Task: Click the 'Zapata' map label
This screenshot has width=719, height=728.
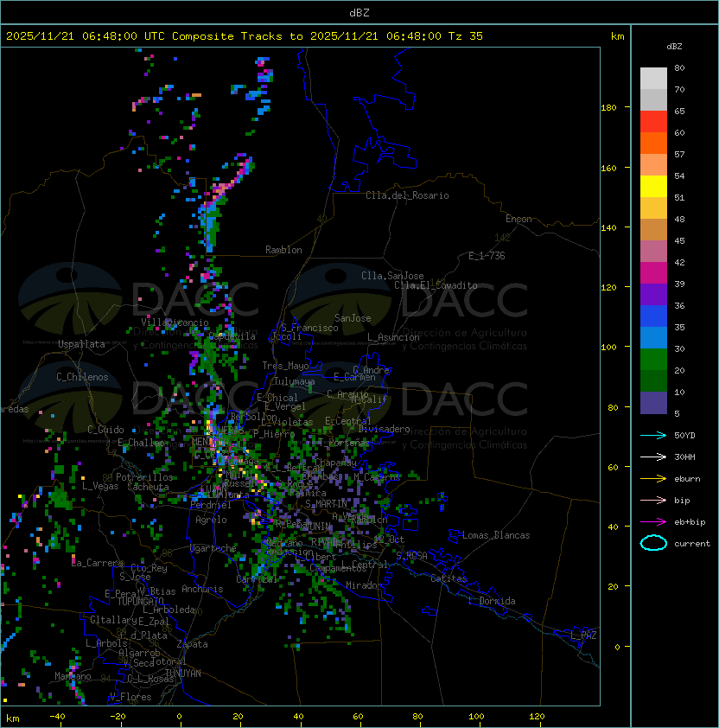Action: [192, 644]
